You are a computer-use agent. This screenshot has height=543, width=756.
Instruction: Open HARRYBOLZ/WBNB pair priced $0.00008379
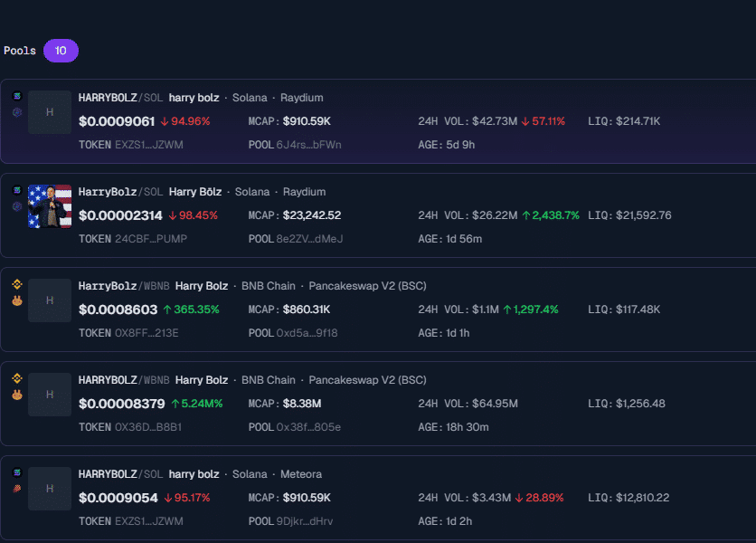[x=124, y=380]
